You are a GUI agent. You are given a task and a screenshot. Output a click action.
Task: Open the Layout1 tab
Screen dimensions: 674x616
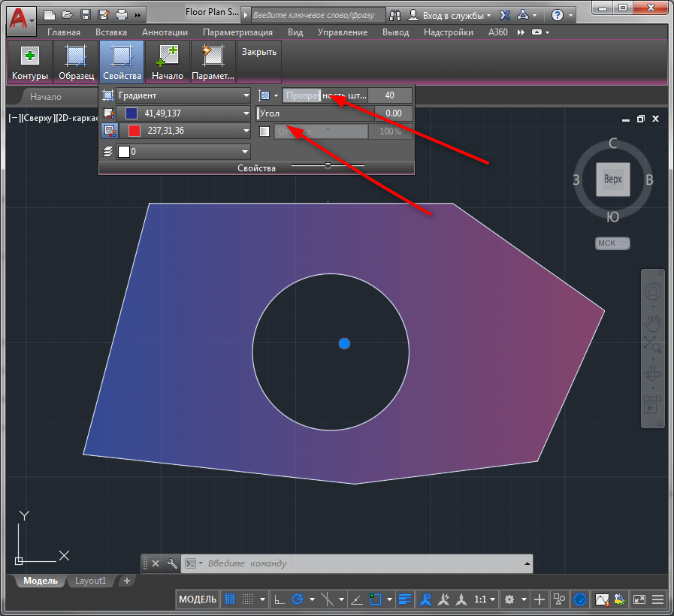(91, 581)
